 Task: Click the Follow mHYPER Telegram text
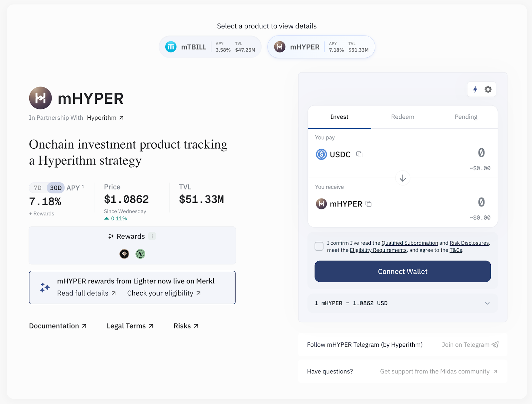[x=365, y=344]
